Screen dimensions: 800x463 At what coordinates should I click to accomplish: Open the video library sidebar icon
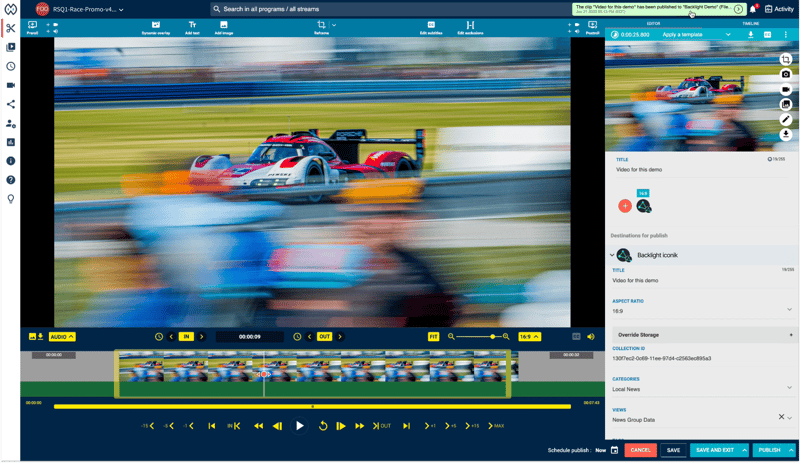coord(10,47)
